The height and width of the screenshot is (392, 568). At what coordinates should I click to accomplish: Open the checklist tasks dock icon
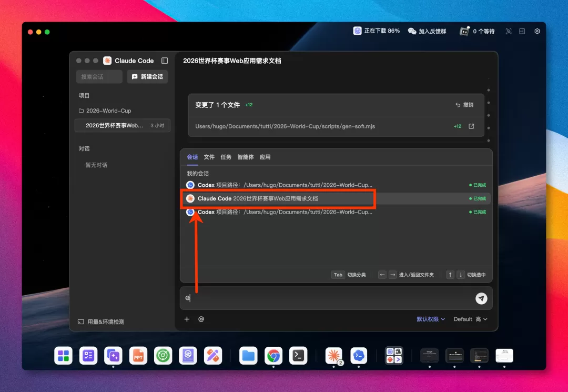pyautogui.click(x=88, y=355)
